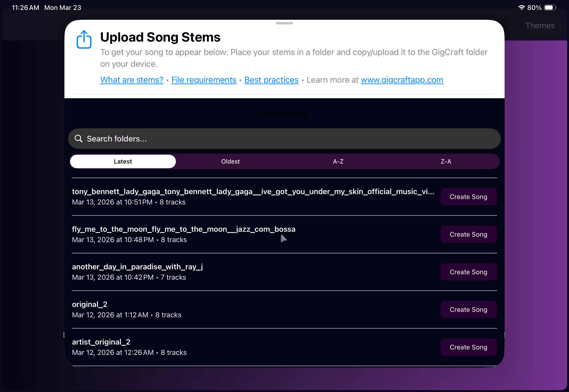Image resolution: width=569 pixels, height=392 pixels.
Task: Sort folders by Oldest
Action: (x=230, y=161)
